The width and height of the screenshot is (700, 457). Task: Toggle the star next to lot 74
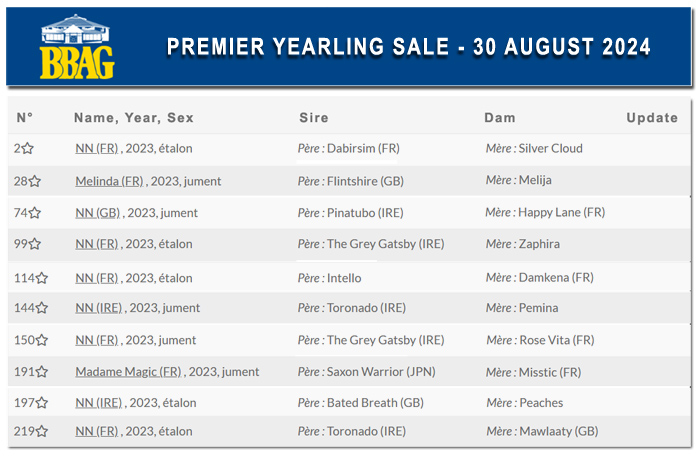coord(34,213)
